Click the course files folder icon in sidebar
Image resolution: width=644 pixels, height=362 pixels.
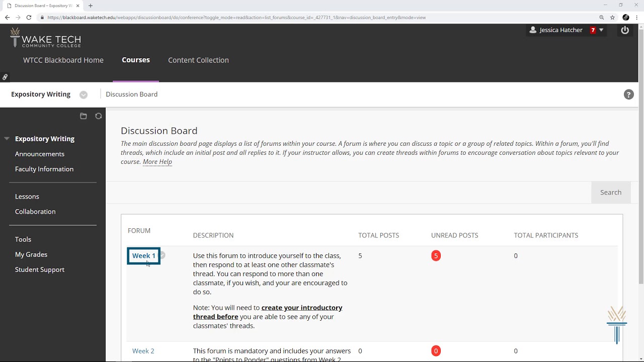(x=84, y=116)
